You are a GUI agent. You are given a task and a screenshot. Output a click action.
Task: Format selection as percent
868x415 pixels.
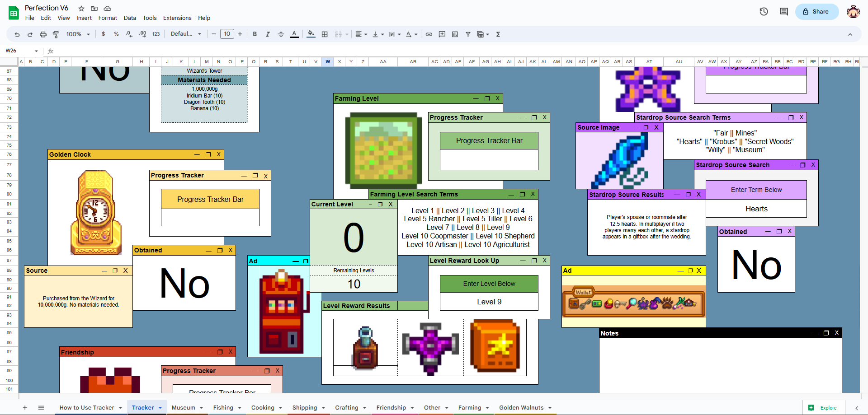[x=116, y=34]
